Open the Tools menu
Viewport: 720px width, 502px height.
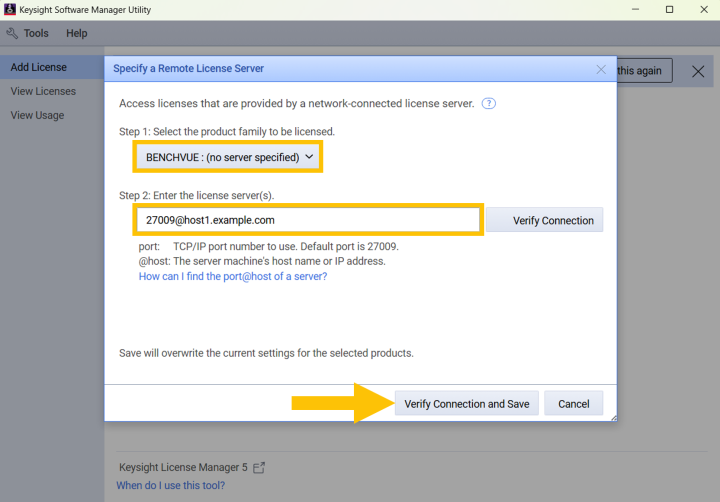pyautogui.click(x=36, y=33)
